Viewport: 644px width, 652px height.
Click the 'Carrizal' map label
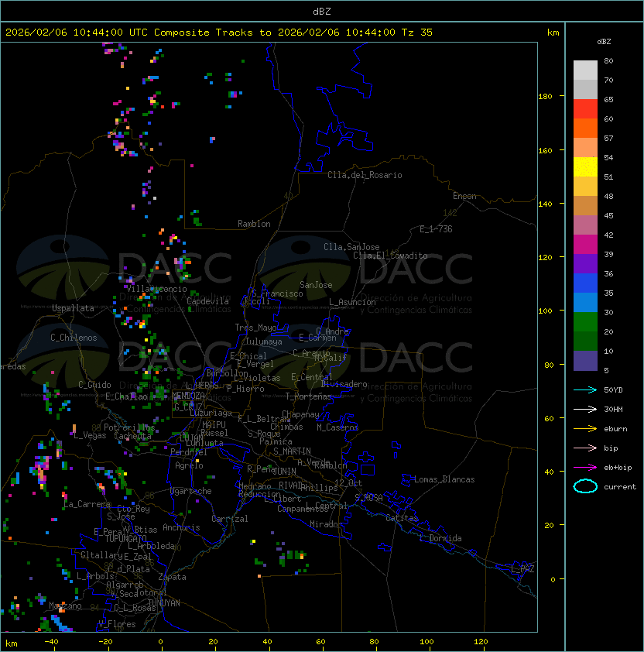click(x=230, y=519)
